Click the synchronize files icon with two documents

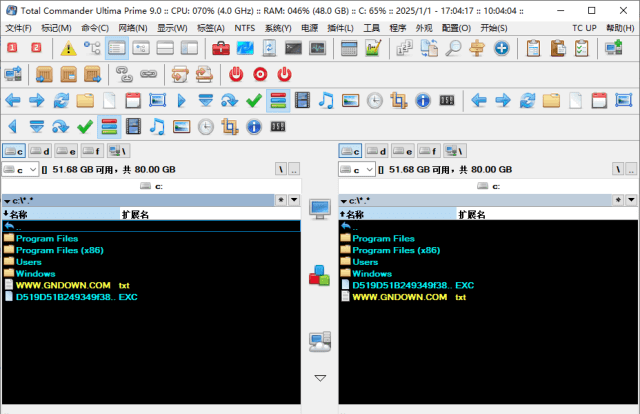429,48
